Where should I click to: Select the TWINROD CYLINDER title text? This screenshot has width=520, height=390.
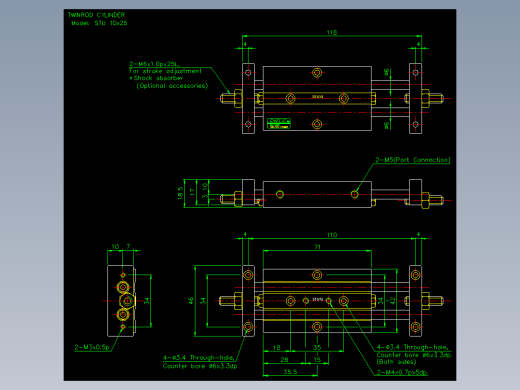(96, 15)
